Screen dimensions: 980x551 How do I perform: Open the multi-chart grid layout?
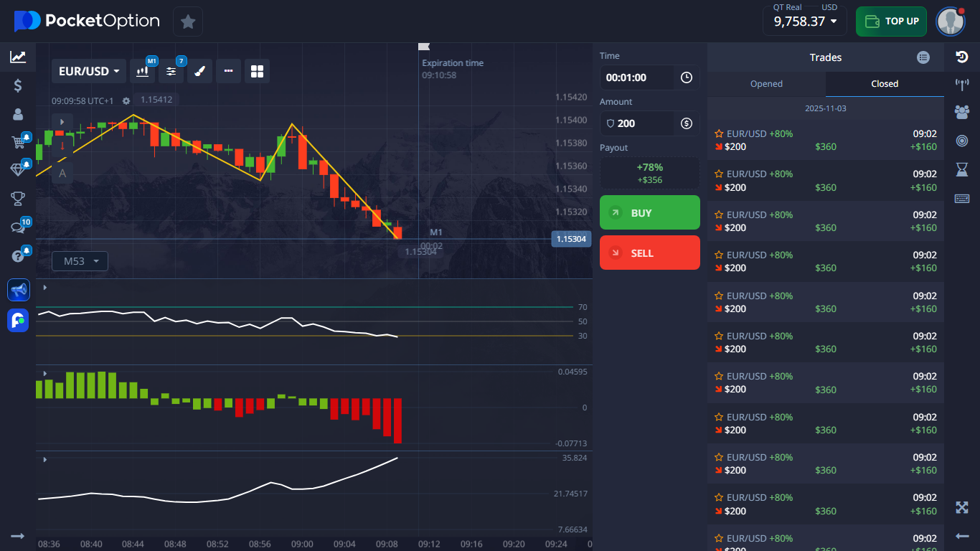click(257, 70)
